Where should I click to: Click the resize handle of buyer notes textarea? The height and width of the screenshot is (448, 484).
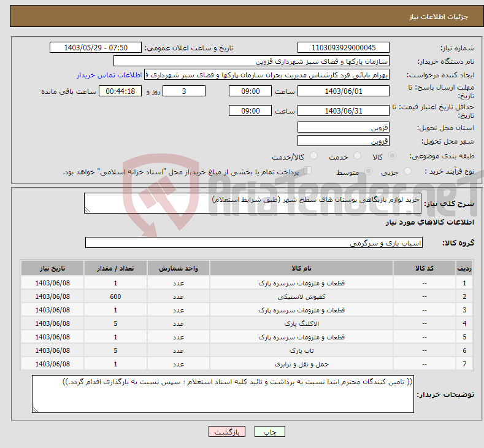(x=36, y=409)
